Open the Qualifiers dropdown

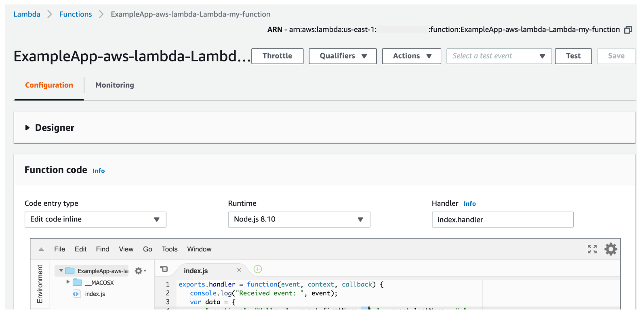pyautogui.click(x=343, y=56)
